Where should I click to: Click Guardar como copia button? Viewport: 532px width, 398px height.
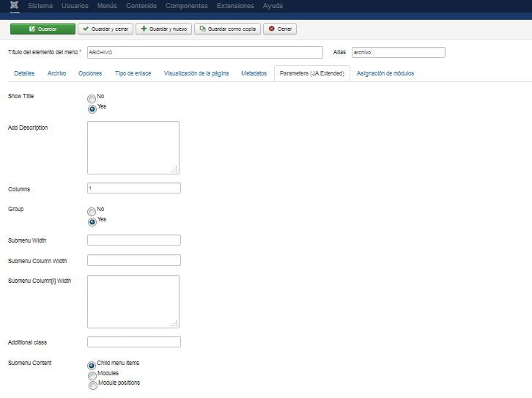pos(228,29)
